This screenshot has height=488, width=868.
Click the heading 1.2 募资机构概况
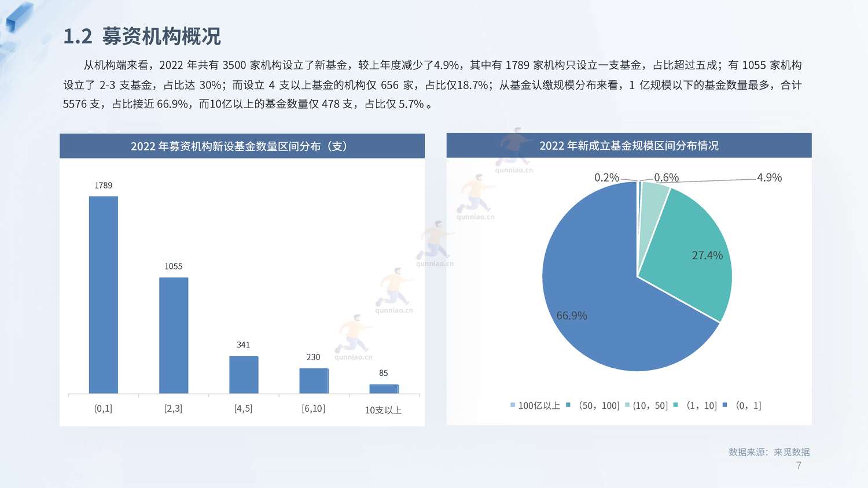tap(142, 36)
